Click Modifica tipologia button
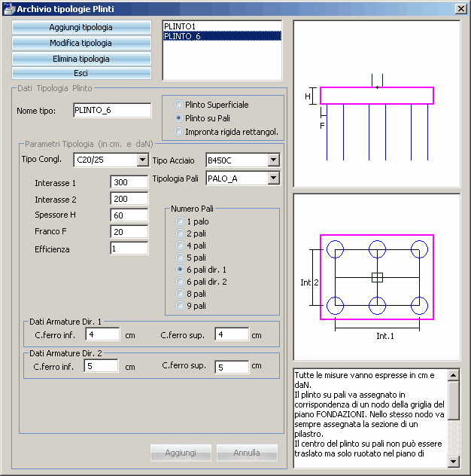 (81, 43)
